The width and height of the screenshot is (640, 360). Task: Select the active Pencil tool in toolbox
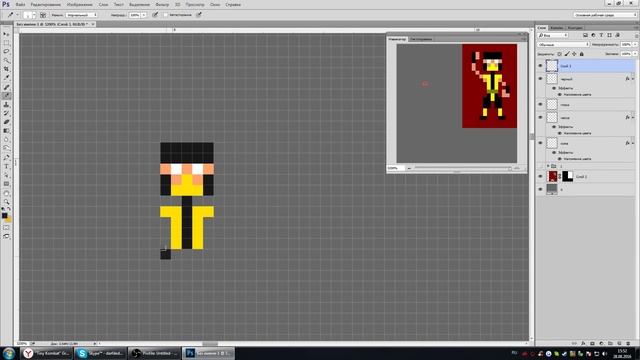6,96
